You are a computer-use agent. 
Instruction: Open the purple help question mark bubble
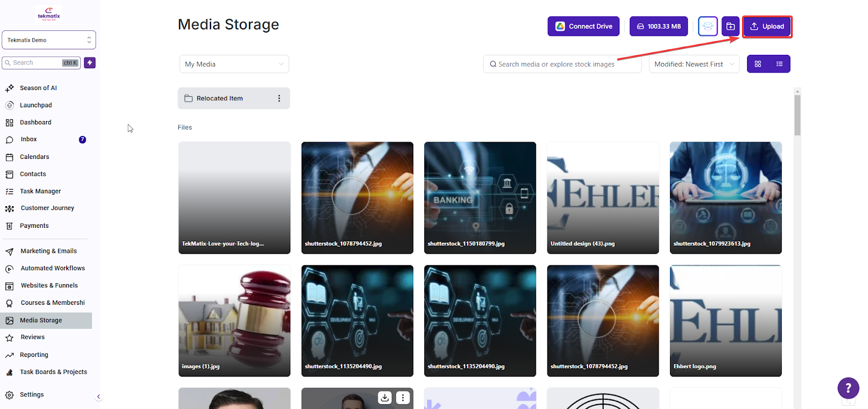[848, 388]
